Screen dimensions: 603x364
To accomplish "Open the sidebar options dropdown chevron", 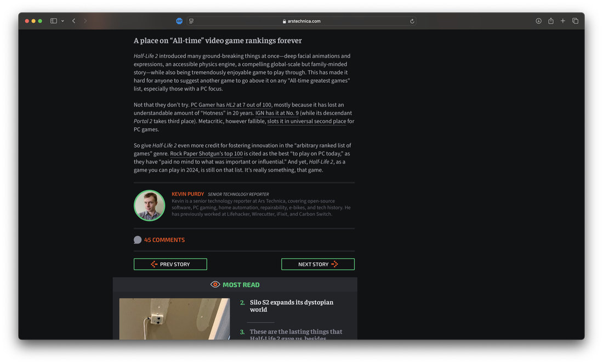I will click(62, 21).
